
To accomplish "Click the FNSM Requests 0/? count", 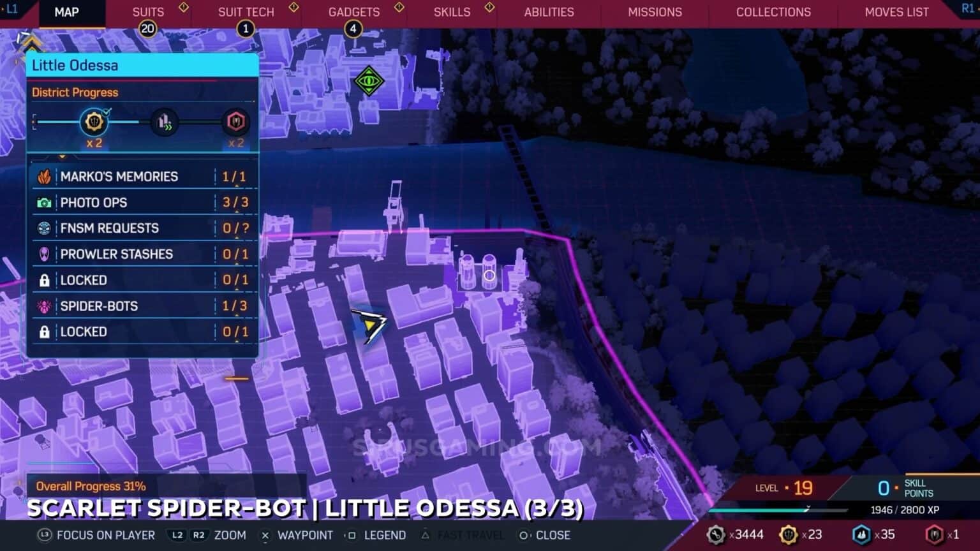I will point(235,228).
